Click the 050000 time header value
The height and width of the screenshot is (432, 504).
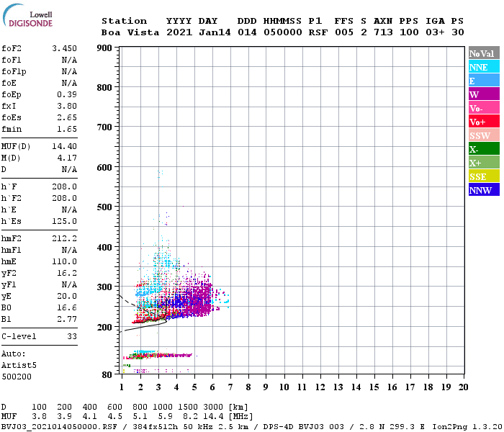282,32
